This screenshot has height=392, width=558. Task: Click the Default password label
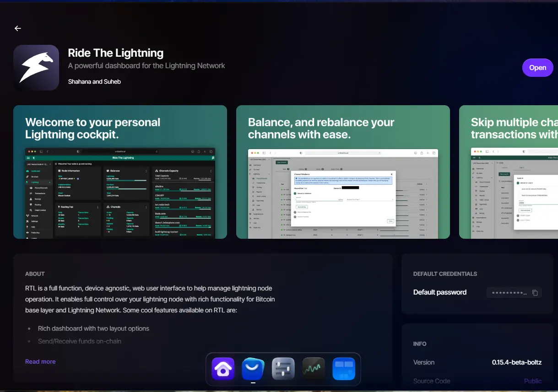[x=440, y=292]
